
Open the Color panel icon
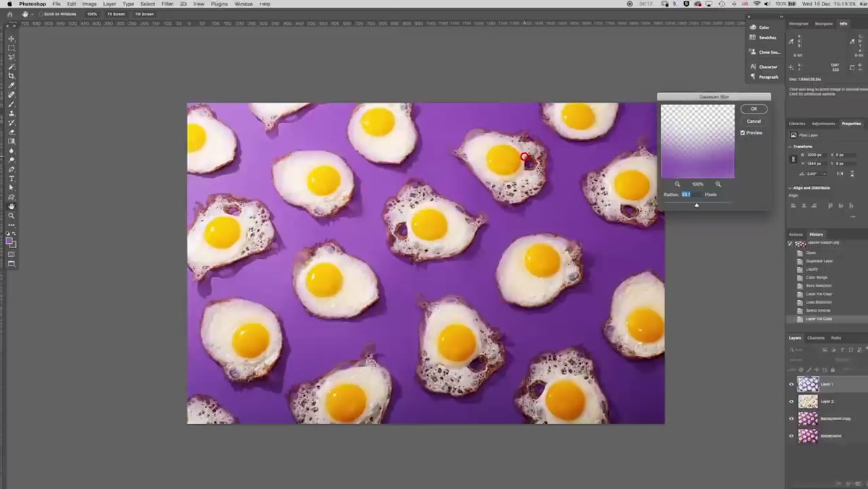[x=753, y=27]
